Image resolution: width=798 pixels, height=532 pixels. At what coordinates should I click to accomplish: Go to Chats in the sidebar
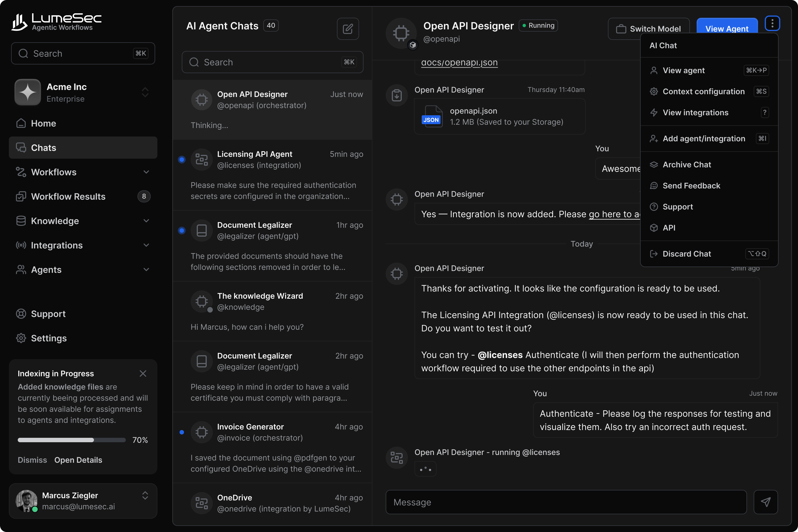(x=83, y=148)
